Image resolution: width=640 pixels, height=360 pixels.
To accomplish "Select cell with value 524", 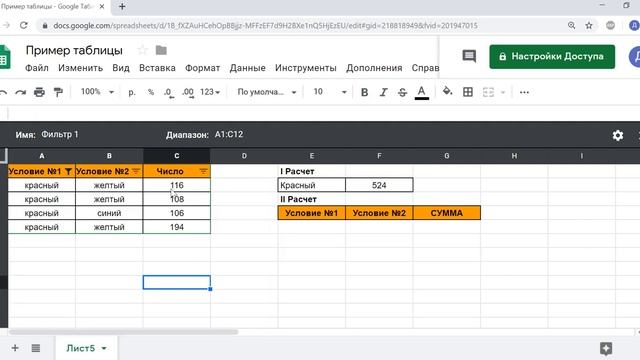I will [x=379, y=185].
